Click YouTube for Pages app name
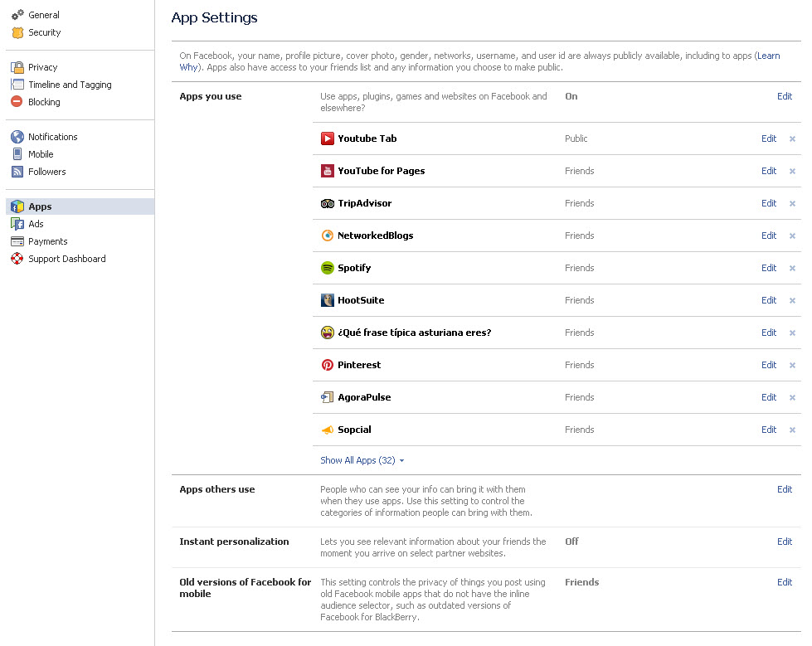The width and height of the screenshot is (812, 646). pyautogui.click(x=382, y=171)
